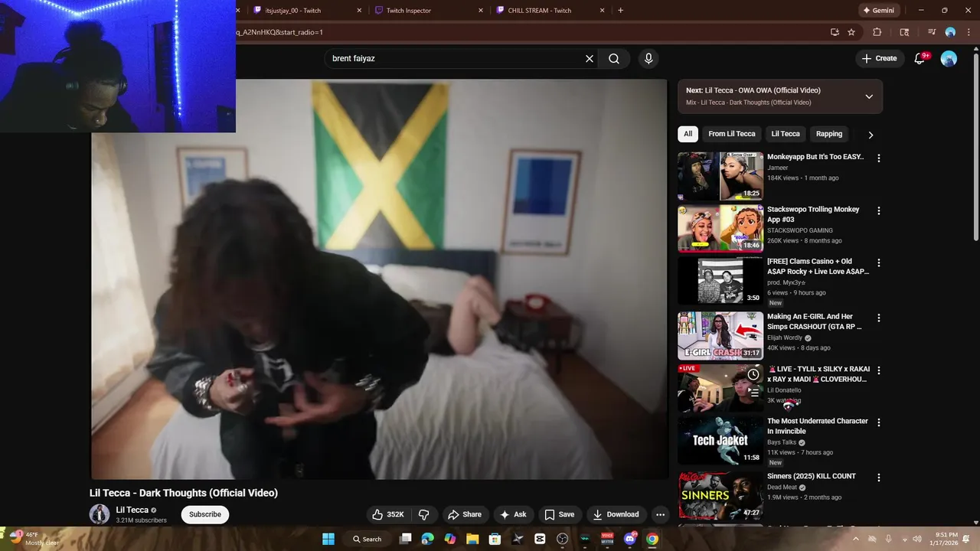Open OBS Studio from taskbar
This screenshot has width=980, height=551.
pos(563,539)
